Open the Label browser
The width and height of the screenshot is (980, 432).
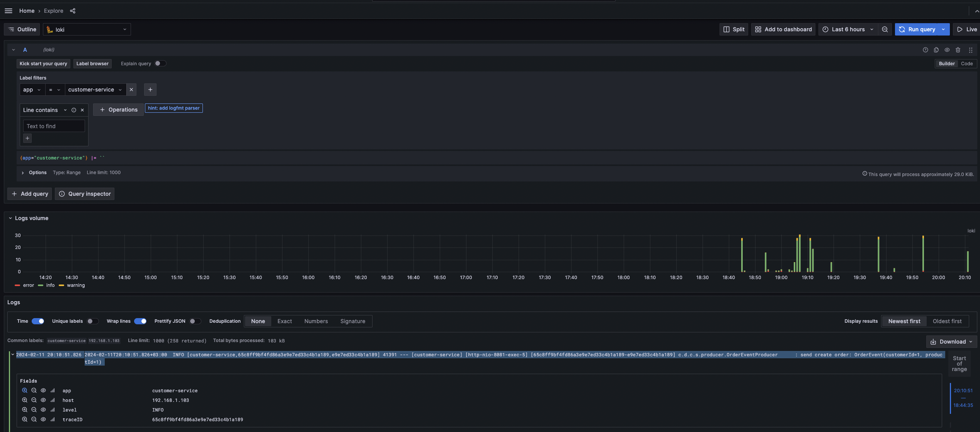(92, 64)
